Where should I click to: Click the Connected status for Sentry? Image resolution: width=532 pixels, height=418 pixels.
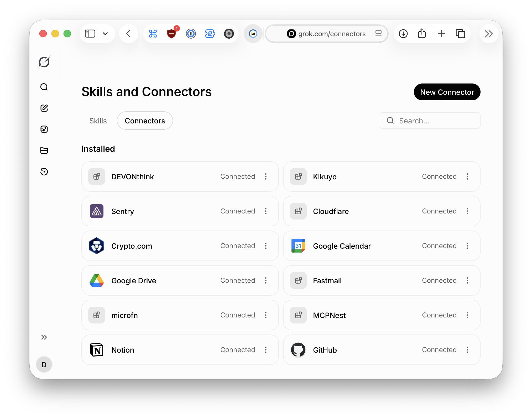pyautogui.click(x=238, y=211)
